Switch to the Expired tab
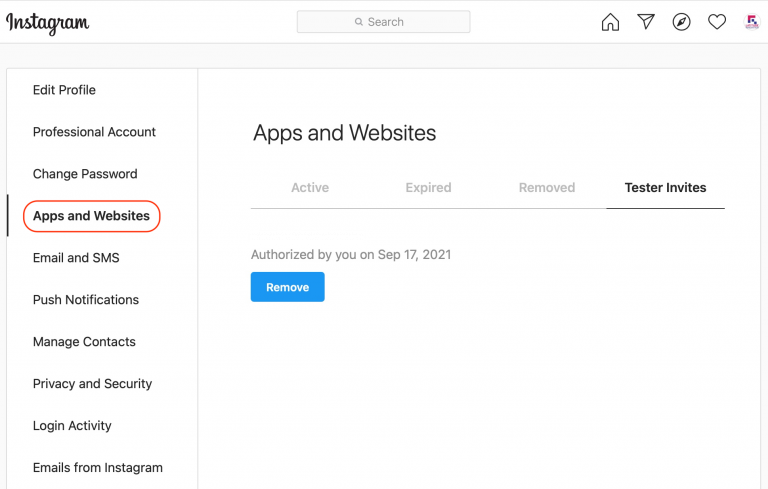 (x=429, y=188)
